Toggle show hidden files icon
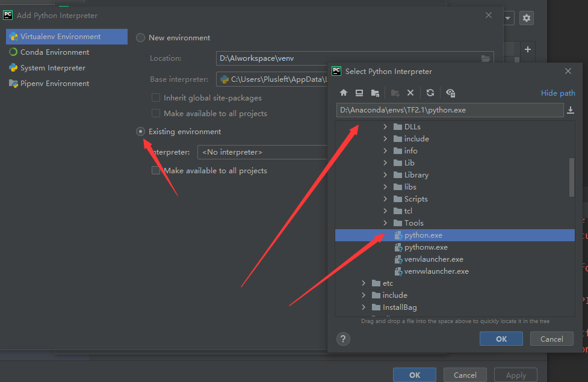The height and width of the screenshot is (382, 588). [x=450, y=93]
